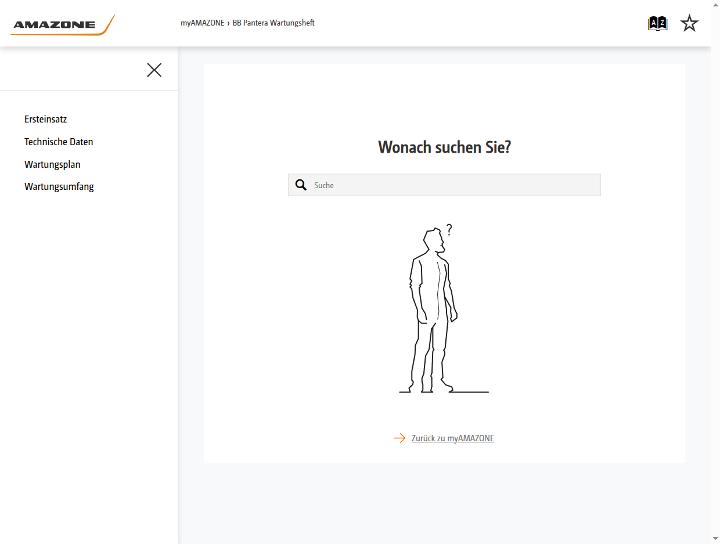Click the Wonach suchen Sie? heading
The image size is (720, 544).
444,147
